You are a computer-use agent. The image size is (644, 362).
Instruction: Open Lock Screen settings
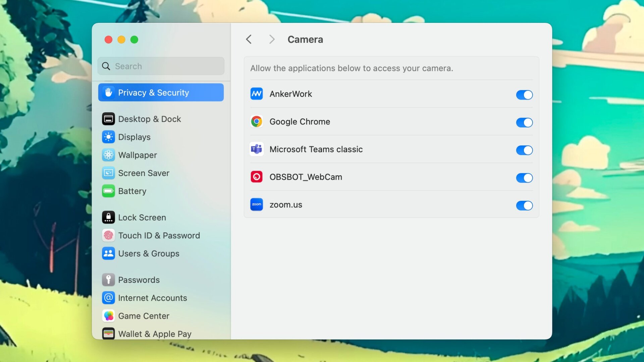tap(161, 218)
